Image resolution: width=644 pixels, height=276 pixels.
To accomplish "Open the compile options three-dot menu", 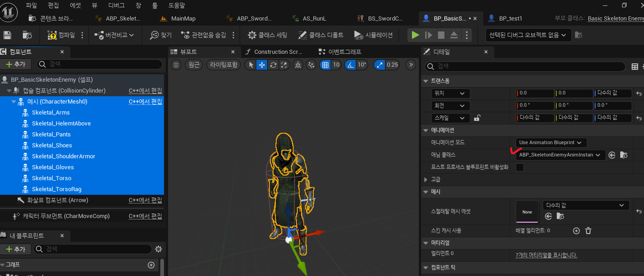I will point(82,35).
